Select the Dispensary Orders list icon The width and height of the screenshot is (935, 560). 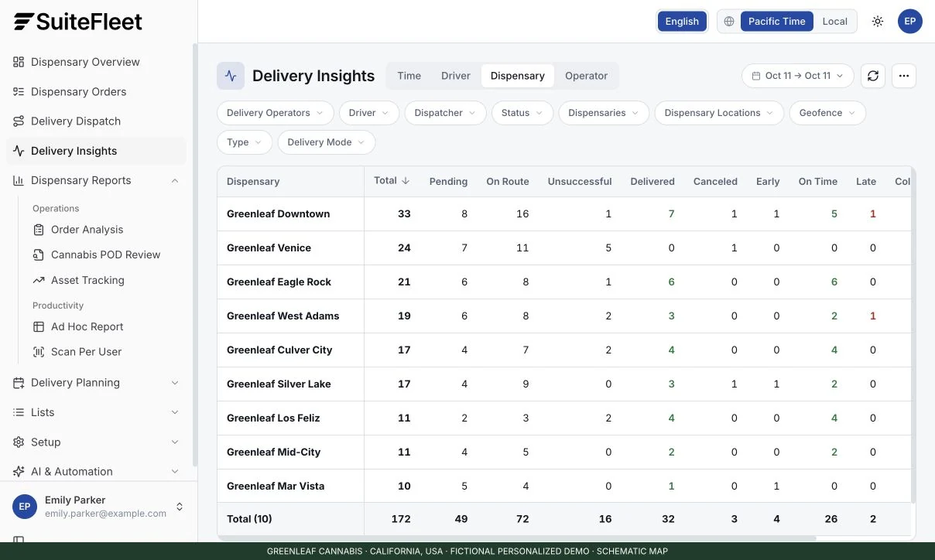[x=19, y=91]
